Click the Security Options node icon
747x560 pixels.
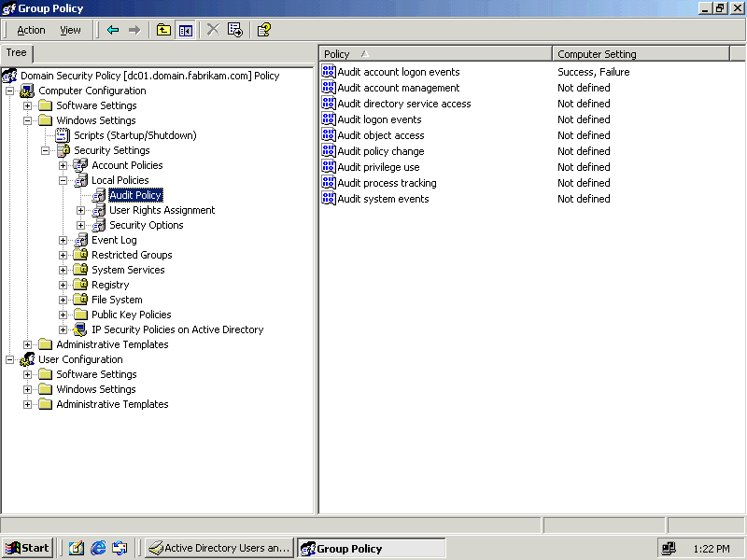(99, 225)
